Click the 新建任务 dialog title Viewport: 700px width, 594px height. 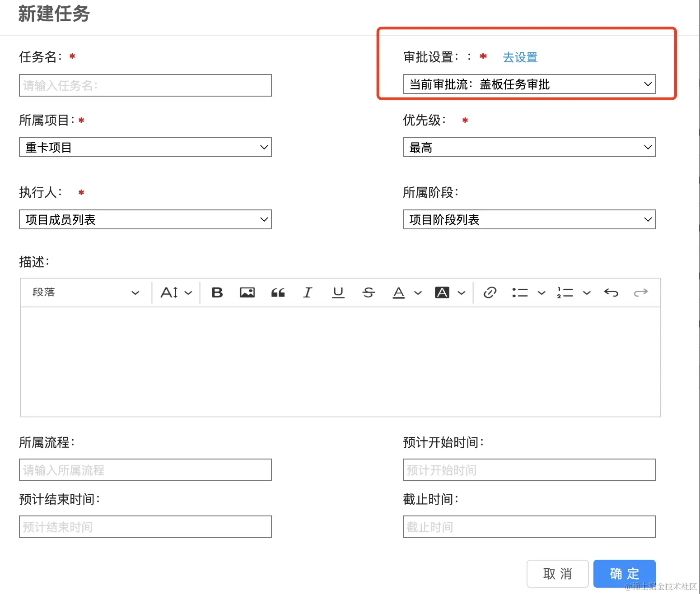pos(54,14)
